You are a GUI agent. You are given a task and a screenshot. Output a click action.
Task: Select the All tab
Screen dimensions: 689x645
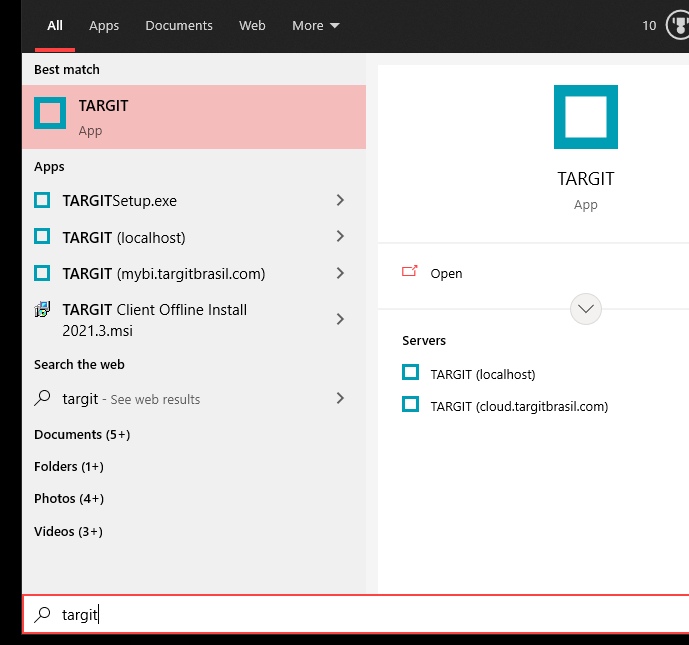(x=55, y=25)
